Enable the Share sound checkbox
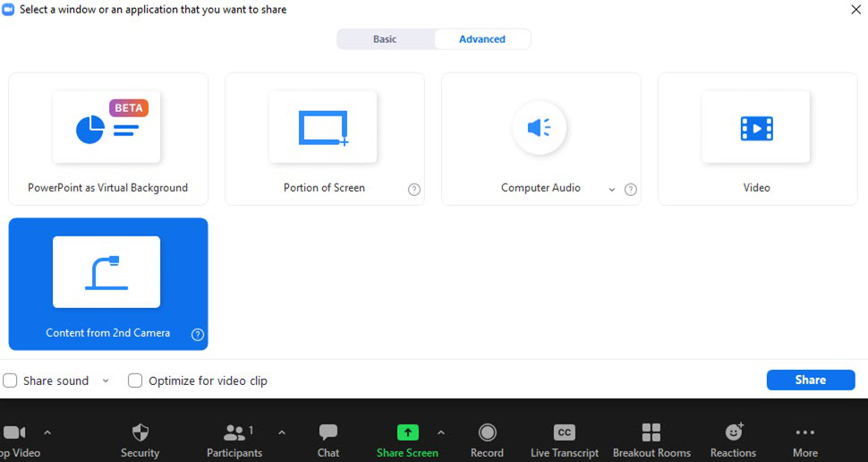Screen dimensions: 868x462 point(10,381)
